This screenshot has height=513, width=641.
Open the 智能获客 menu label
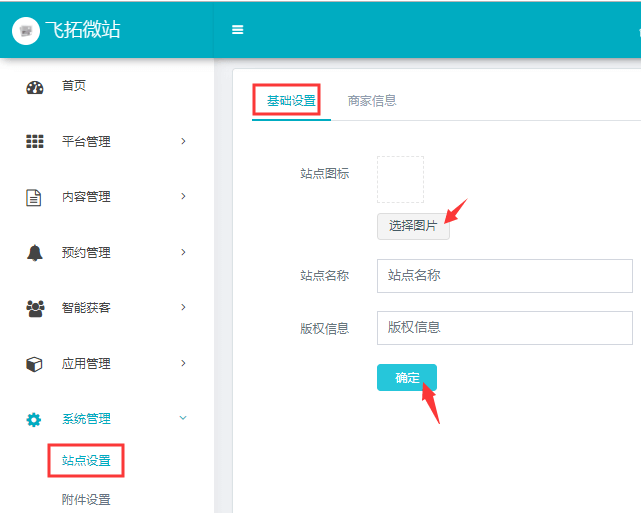click(x=86, y=308)
